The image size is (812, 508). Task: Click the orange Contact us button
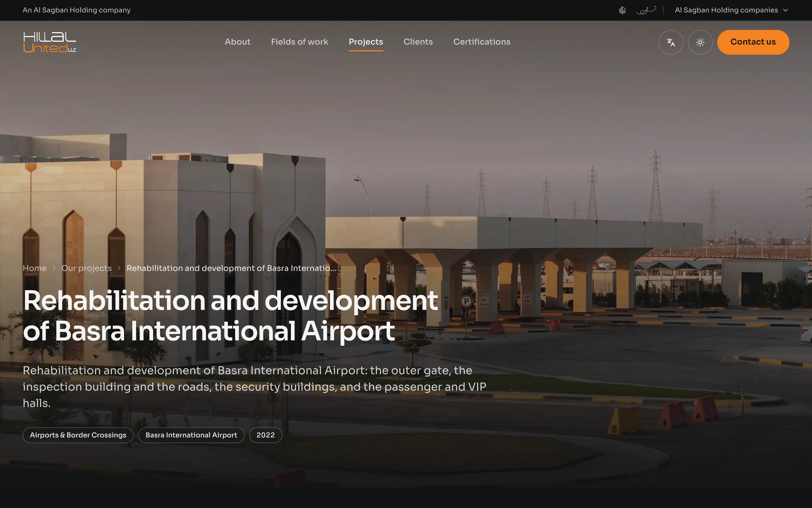[x=753, y=42]
